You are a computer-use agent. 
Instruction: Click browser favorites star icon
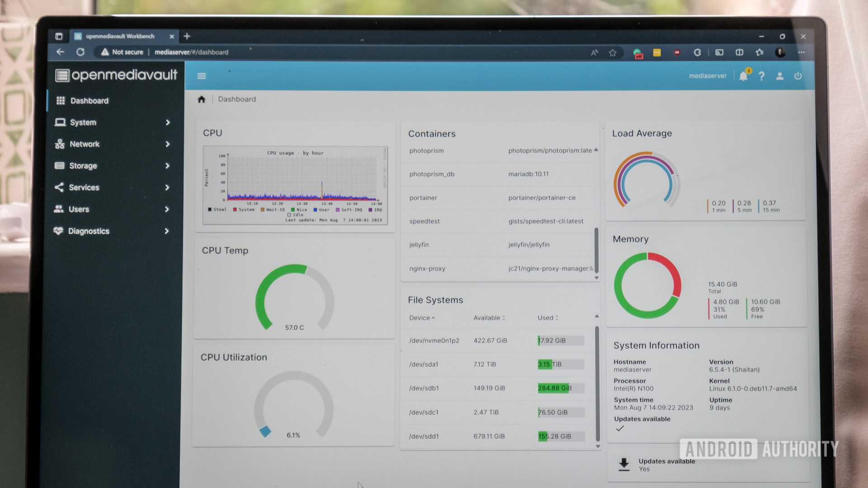click(613, 52)
